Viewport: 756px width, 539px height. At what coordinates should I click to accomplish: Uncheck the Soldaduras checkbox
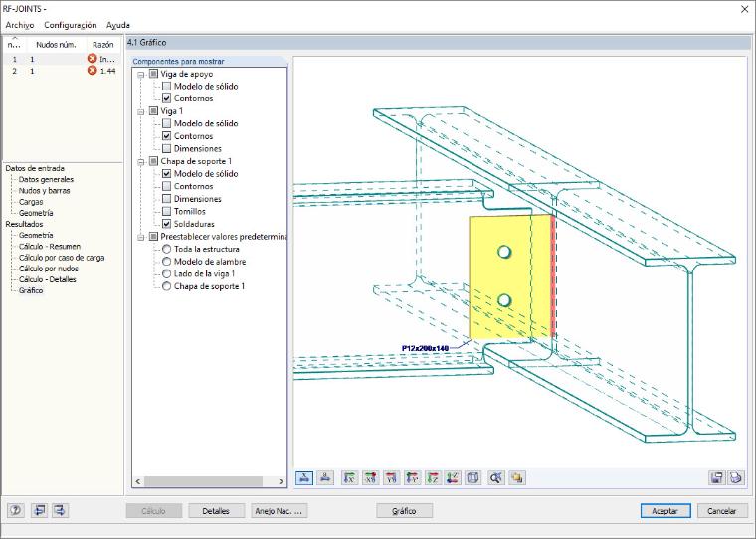coord(166,224)
